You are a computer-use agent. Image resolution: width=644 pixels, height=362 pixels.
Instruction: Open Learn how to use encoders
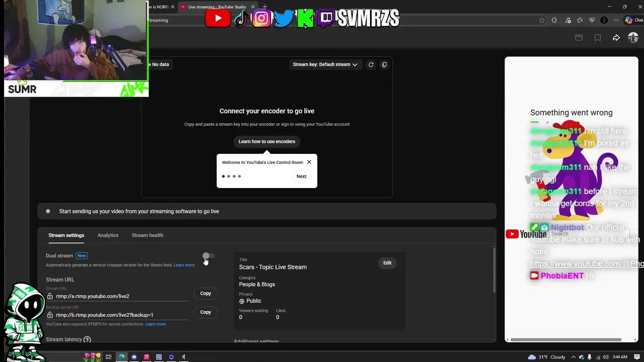pos(267,141)
